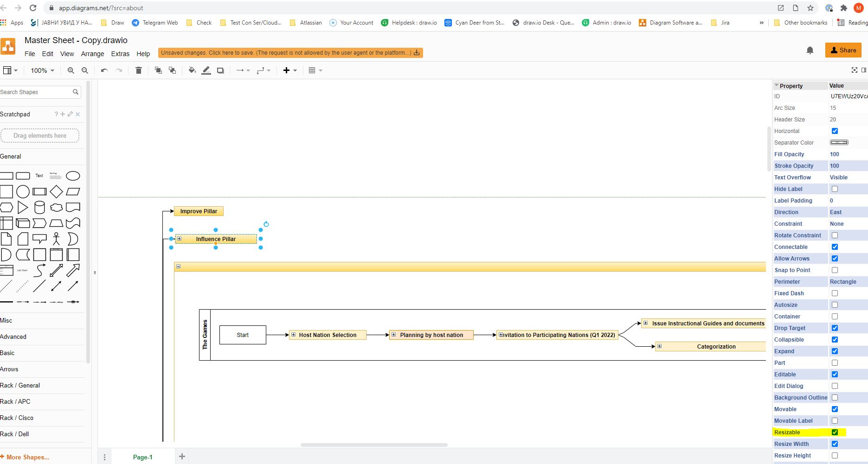The height and width of the screenshot is (464, 868).
Task: Click the Undo icon
Action: [x=103, y=70]
